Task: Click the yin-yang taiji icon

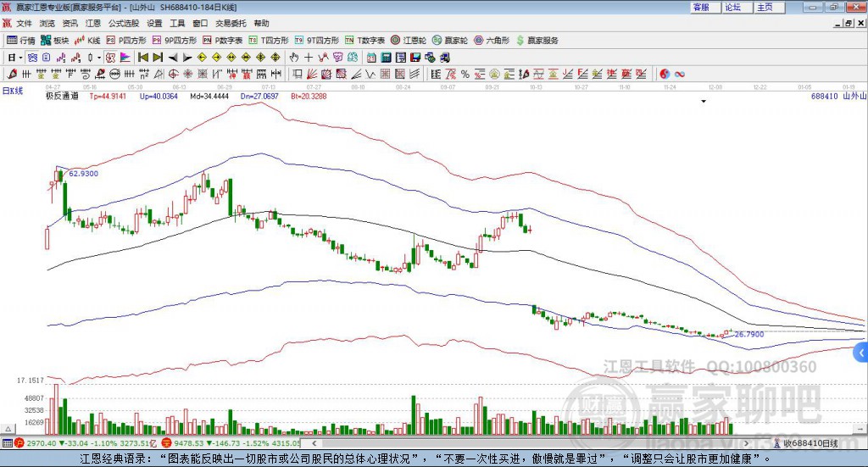Action: click(665, 74)
